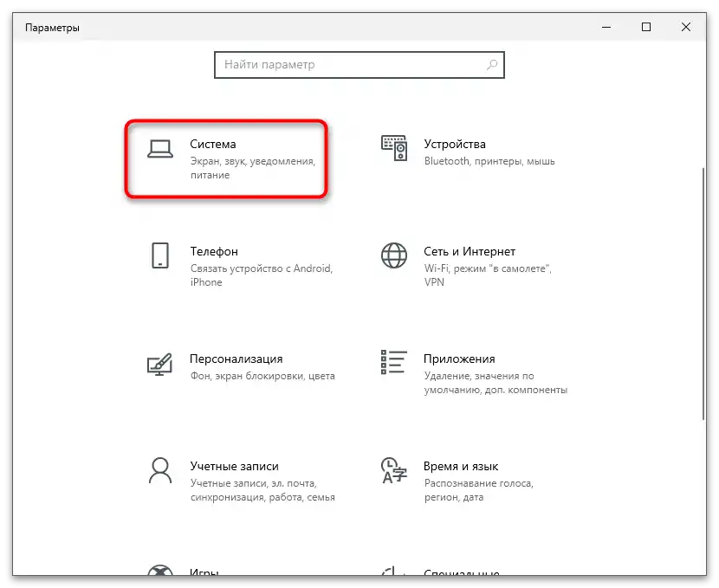Click 'Wi-Fi, режим "в самолете", VPN' text
719x588 pixels.
point(488,275)
